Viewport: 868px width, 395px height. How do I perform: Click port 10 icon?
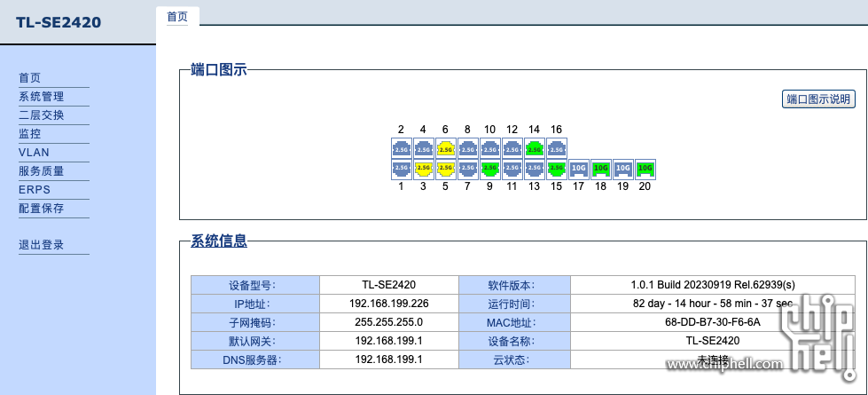click(490, 148)
